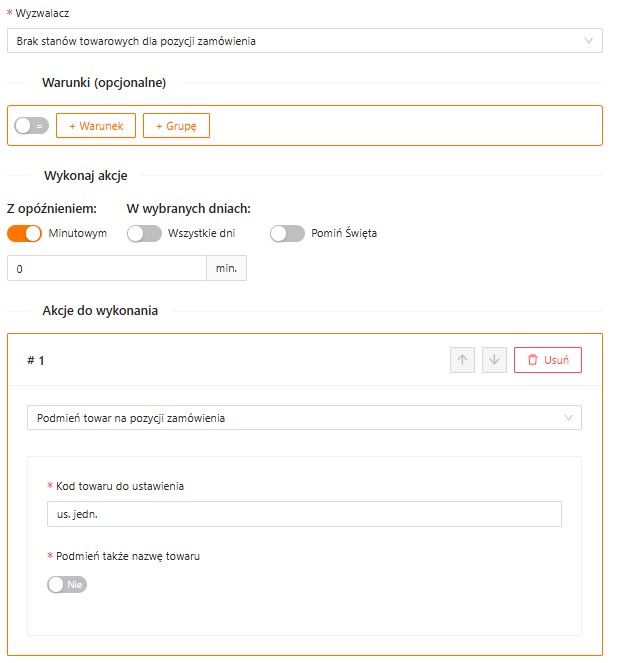Add a condition group with + Grupę
This screenshot has width=617, height=663.
[176, 126]
